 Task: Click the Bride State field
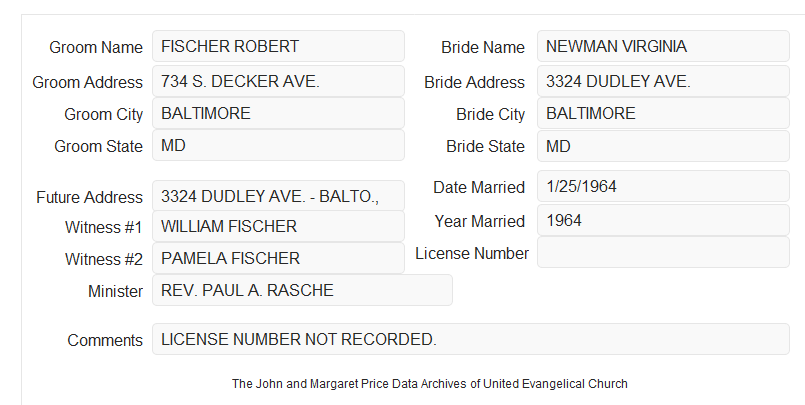click(x=663, y=146)
